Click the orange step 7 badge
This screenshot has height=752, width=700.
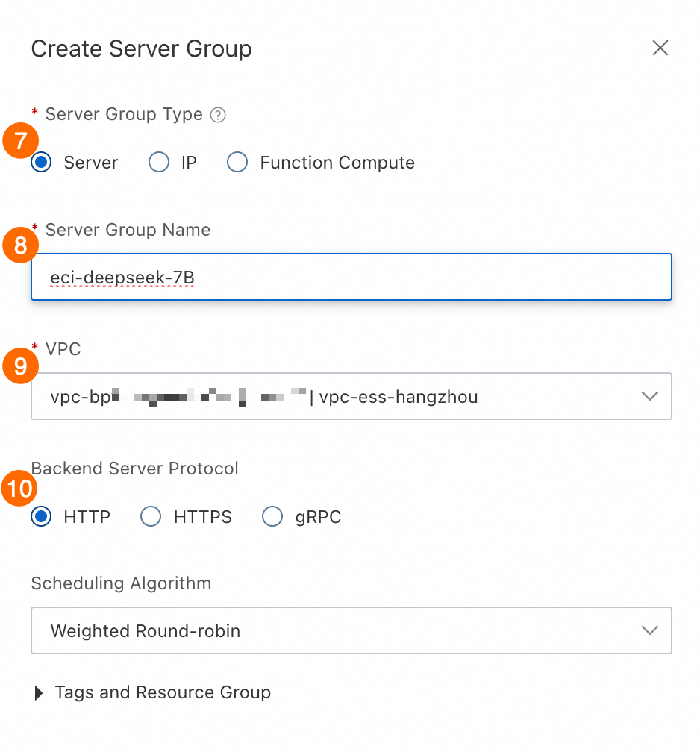click(20, 142)
